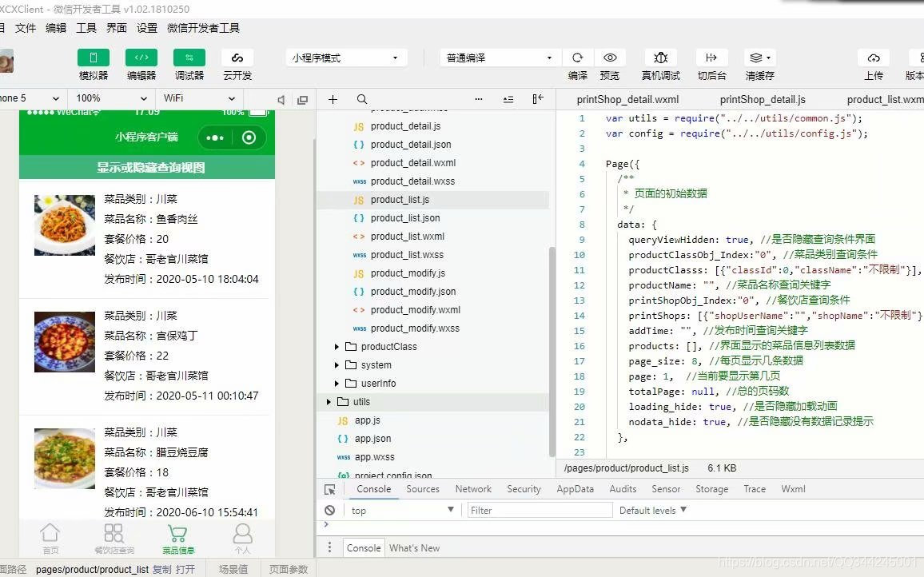Switch to Wxml devtools tab
Image resolution: width=924 pixels, height=577 pixels.
(x=793, y=489)
